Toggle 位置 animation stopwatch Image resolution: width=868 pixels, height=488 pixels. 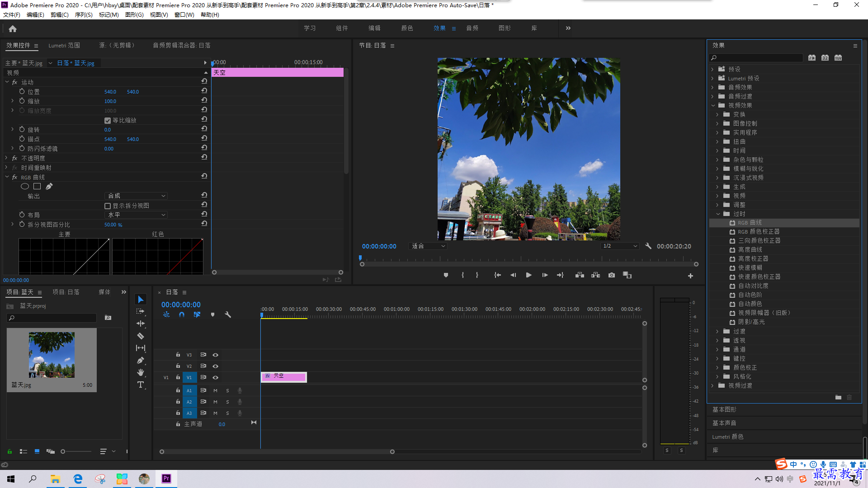tap(22, 91)
